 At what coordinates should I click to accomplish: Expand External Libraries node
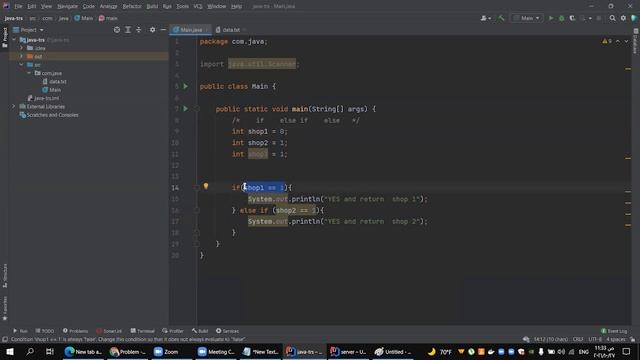coord(13,107)
